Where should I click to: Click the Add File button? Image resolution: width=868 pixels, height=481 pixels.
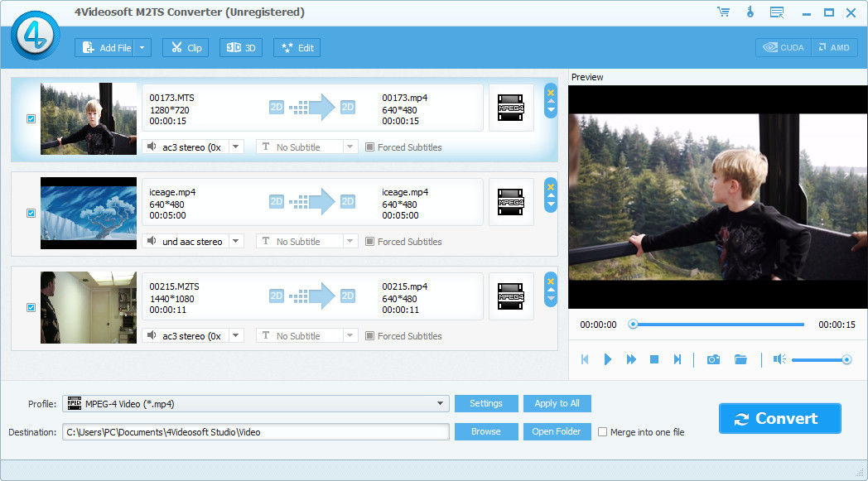[x=105, y=47]
